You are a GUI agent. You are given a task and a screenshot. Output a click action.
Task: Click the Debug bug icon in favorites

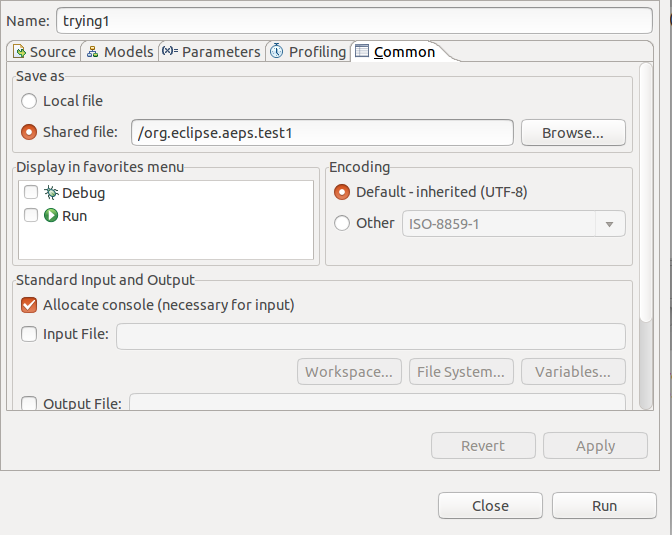(51, 192)
